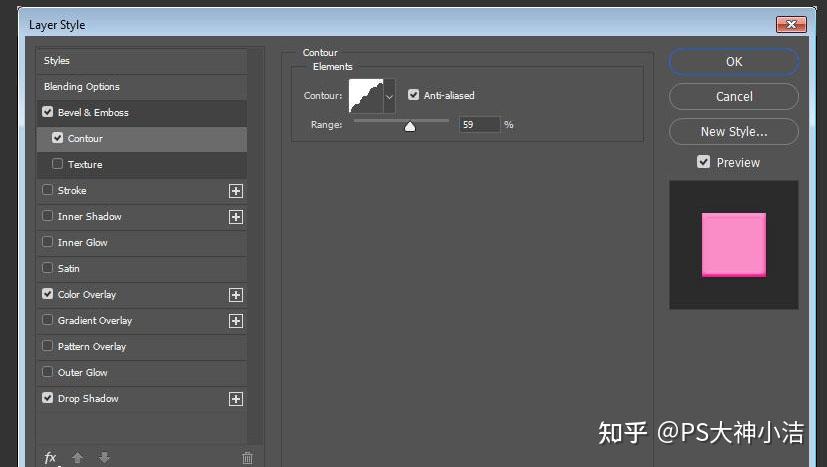Click the contour curve thumbnail
Screen dimensions: 827x467
point(366,96)
